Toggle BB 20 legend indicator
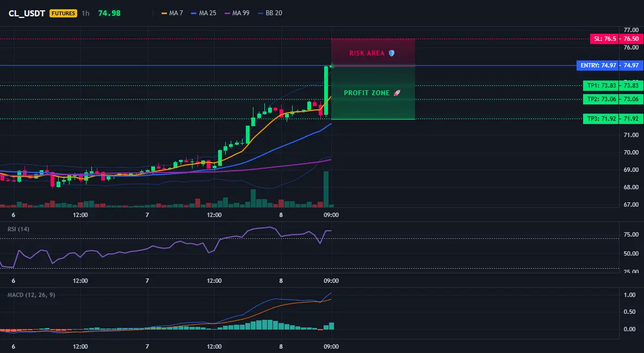The height and width of the screenshot is (353, 644). click(270, 13)
